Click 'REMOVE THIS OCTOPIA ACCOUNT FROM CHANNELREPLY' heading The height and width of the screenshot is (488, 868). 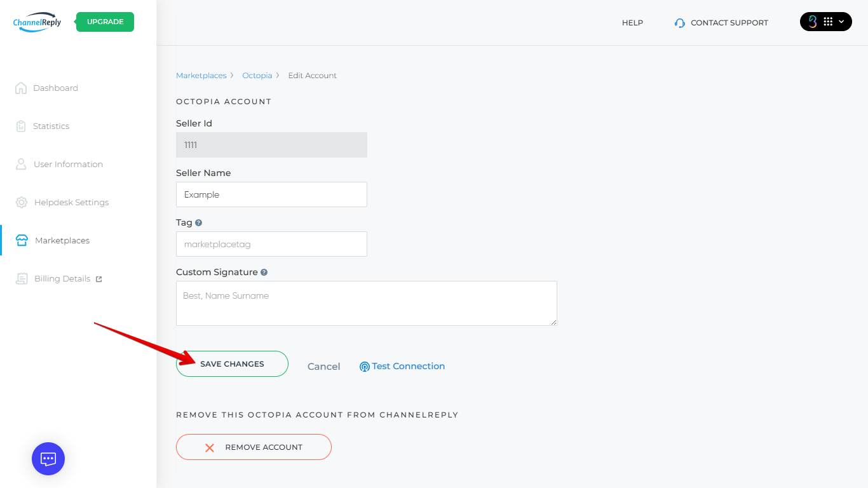click(x=317, y=415)
